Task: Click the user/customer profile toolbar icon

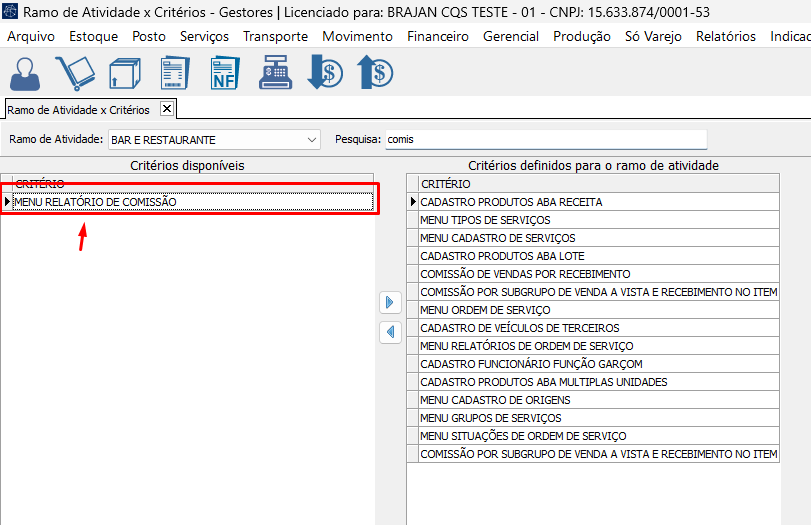Action: (26, 73)
